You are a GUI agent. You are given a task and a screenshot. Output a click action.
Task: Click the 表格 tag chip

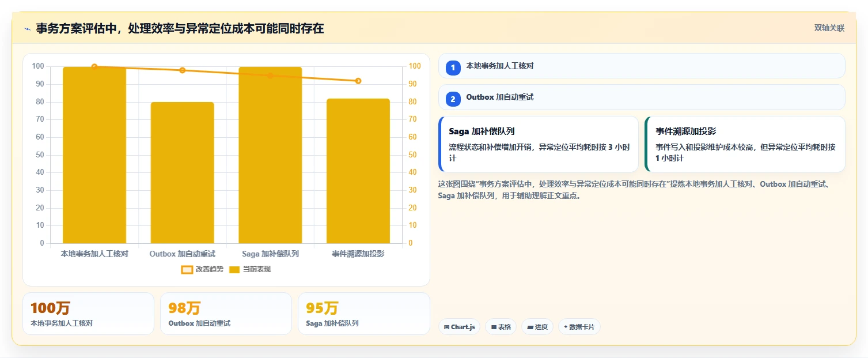(501, 327)
